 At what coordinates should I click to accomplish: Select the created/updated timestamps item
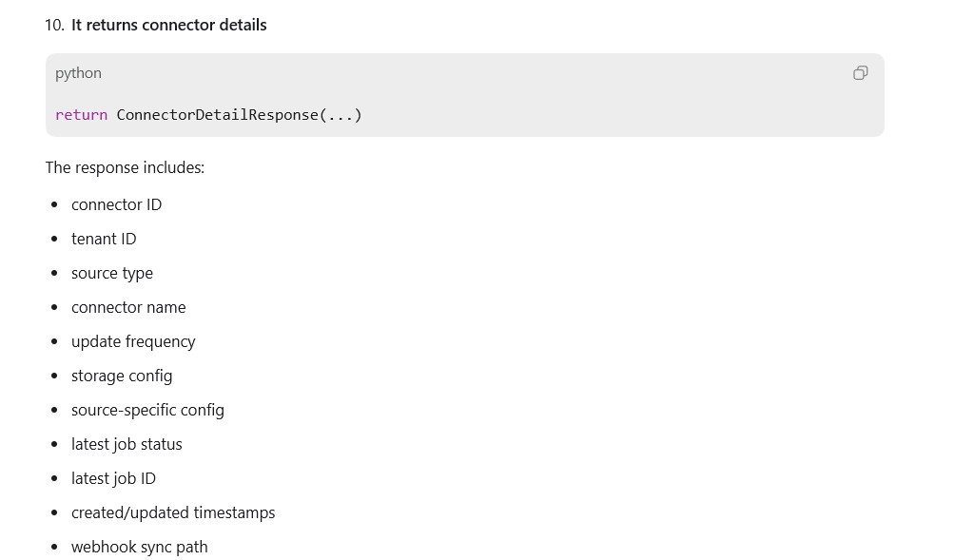173,512
